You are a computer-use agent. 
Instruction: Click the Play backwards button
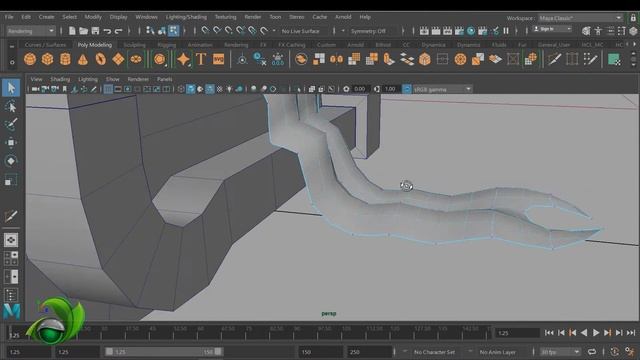584,333
